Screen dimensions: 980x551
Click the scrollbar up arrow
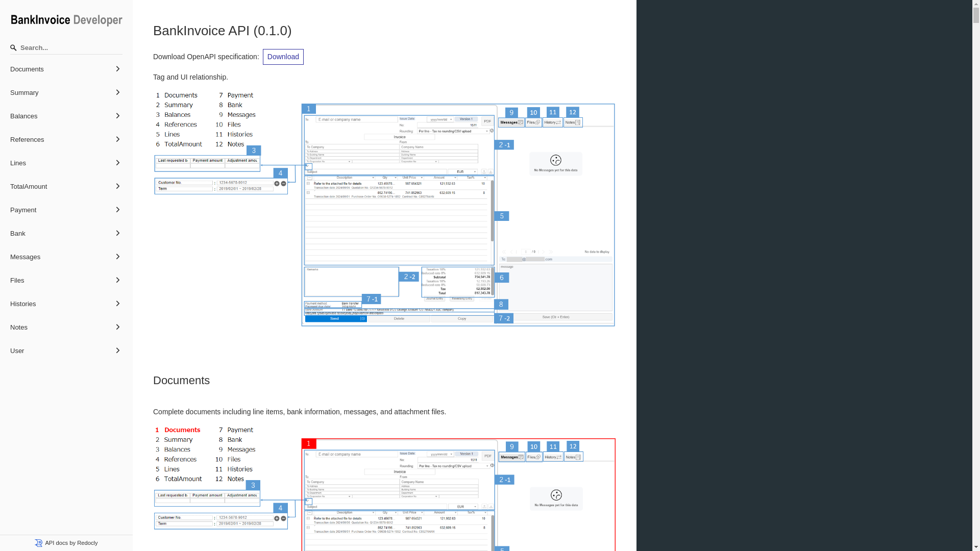click(976, 3)
